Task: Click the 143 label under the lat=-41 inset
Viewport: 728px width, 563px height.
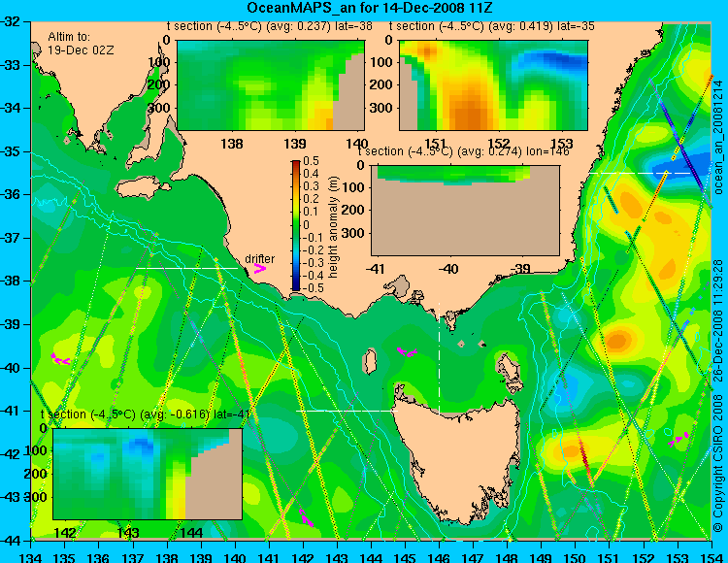Action: tap(128, 533)
